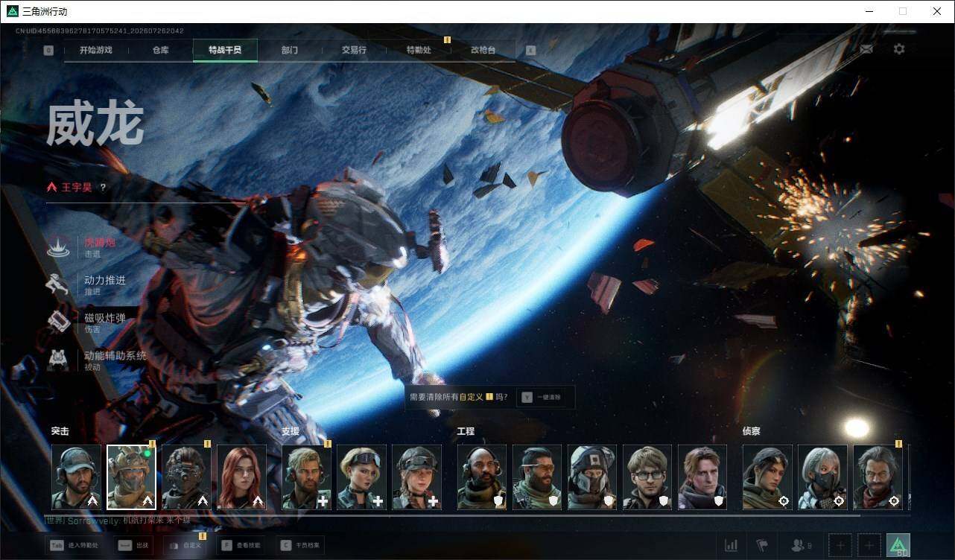Click the 查看技能 button
Screen dimensions: 955x560
tap(241, 546)
